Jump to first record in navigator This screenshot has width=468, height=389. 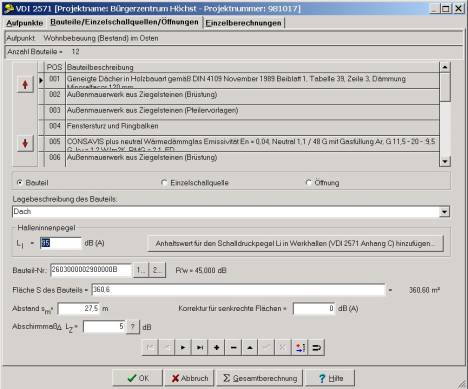[x=150, y=348]
